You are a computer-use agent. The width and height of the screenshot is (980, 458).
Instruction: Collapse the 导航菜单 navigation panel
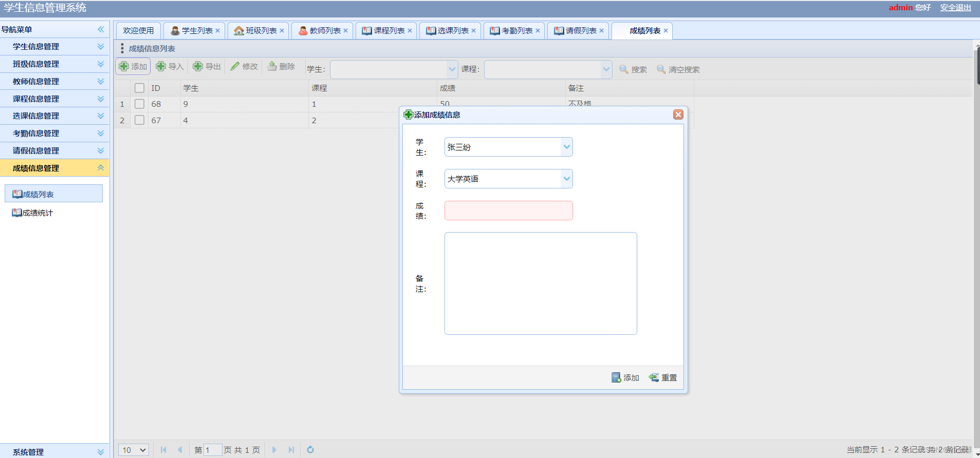(101, 29)
